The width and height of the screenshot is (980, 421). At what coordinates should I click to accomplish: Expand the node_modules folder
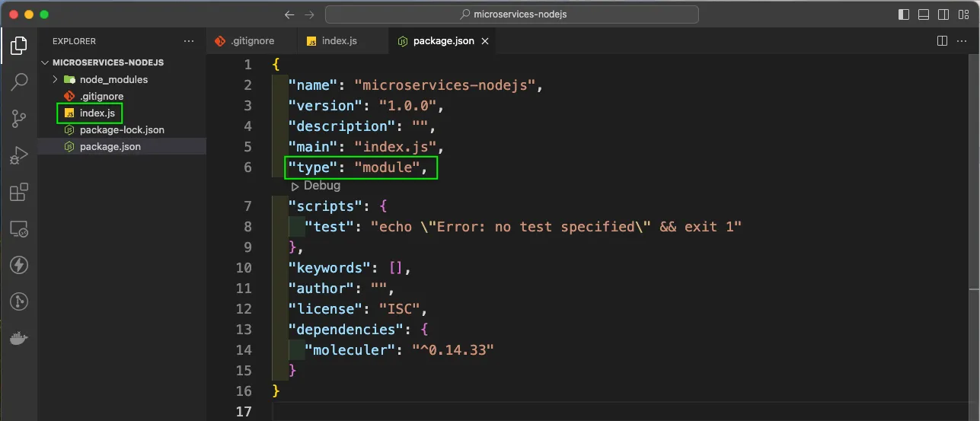tap(122, 79)
